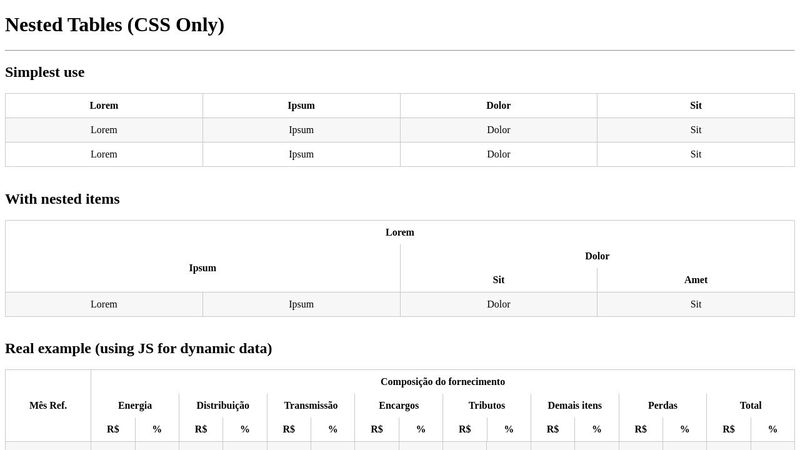Click the "Total" column header
The width and height of the screenshot is (800, 450).
coord(750,405)
